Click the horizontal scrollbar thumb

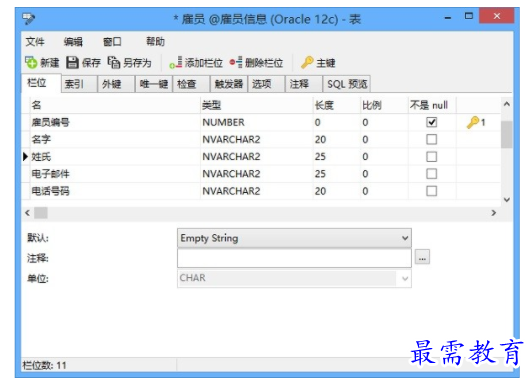click(x=41, y=213)
